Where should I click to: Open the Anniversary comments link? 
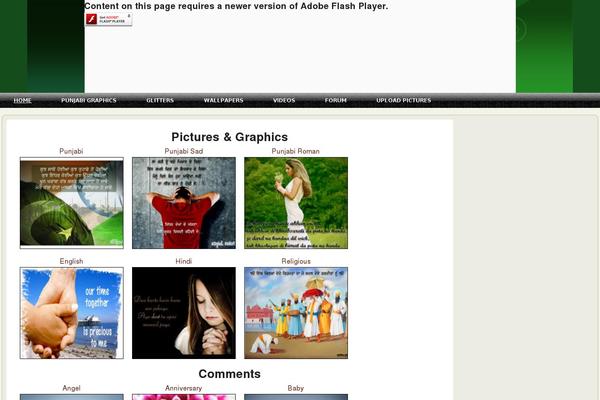tap(184, 388)
